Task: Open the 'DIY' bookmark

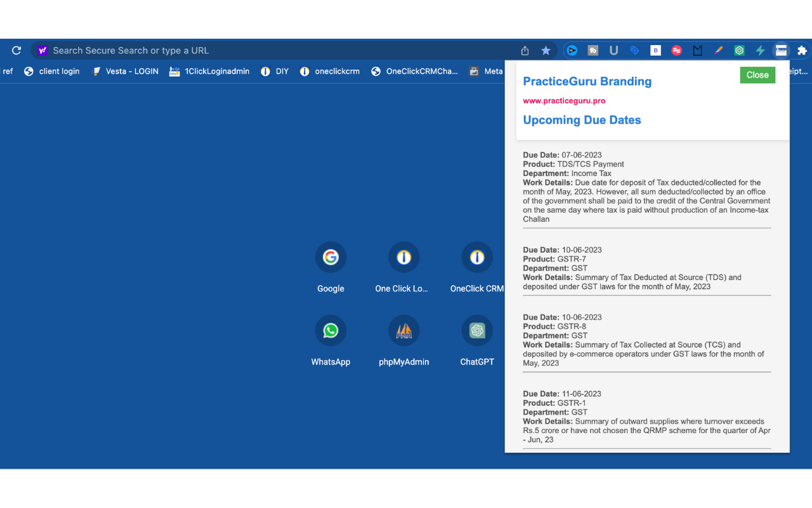Action: click(x=275, y=71)
